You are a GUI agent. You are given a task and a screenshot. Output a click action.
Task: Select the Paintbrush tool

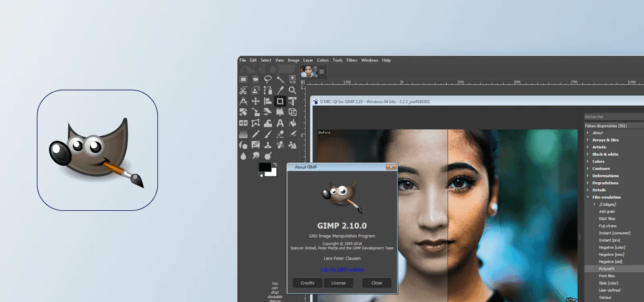268,134
